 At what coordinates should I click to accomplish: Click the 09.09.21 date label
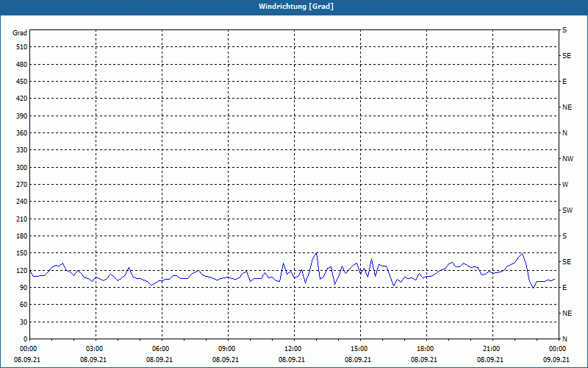(556, 360)
